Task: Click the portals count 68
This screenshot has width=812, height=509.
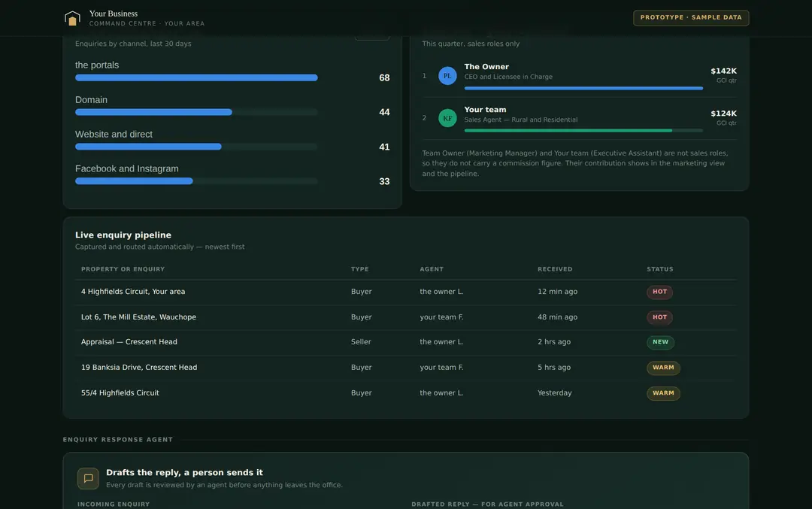Action: [x=384, y=77]
